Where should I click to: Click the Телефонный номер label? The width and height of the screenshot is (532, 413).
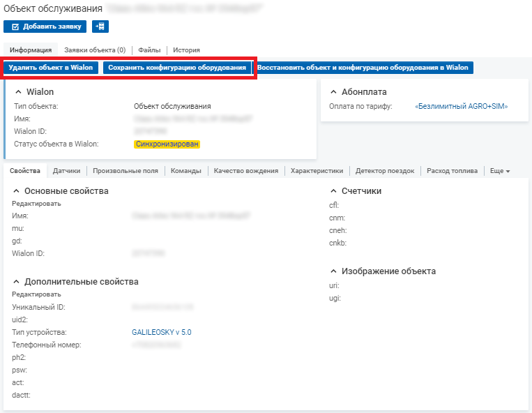tap(47, 345)
